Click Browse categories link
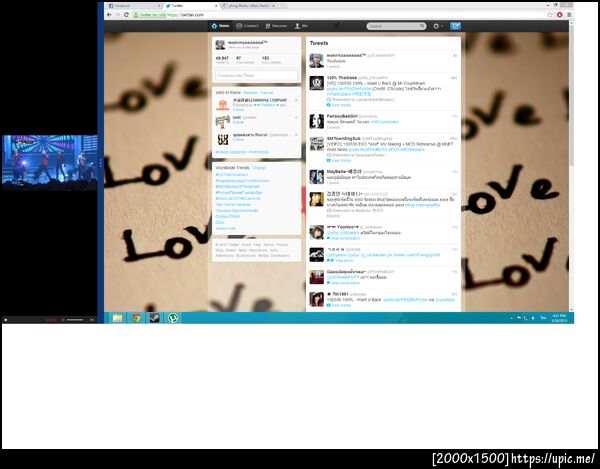 (231, 152)
